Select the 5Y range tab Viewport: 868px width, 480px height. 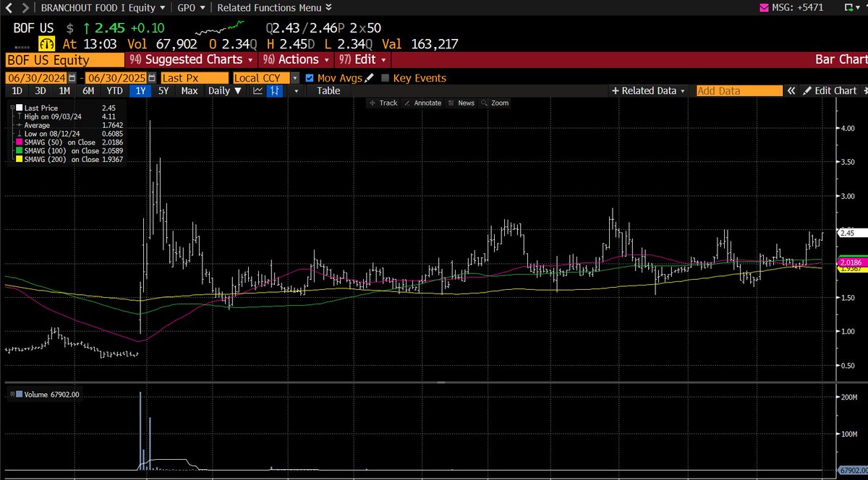(x=163, y=91)
